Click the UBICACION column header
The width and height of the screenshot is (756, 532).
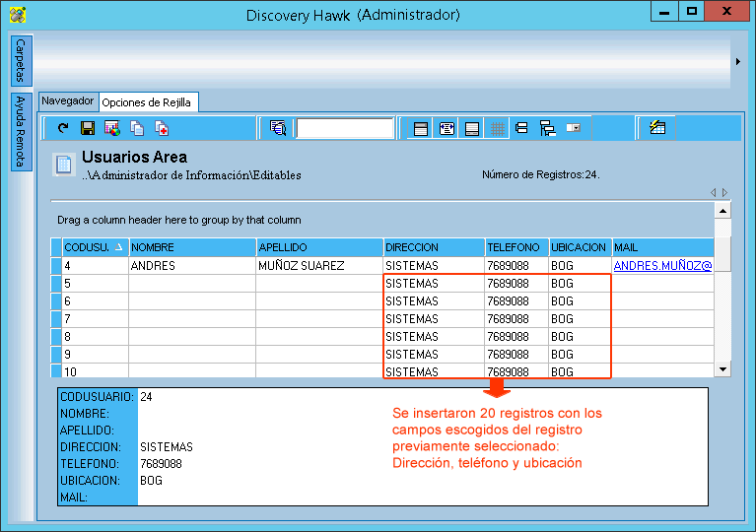[581, 247]
